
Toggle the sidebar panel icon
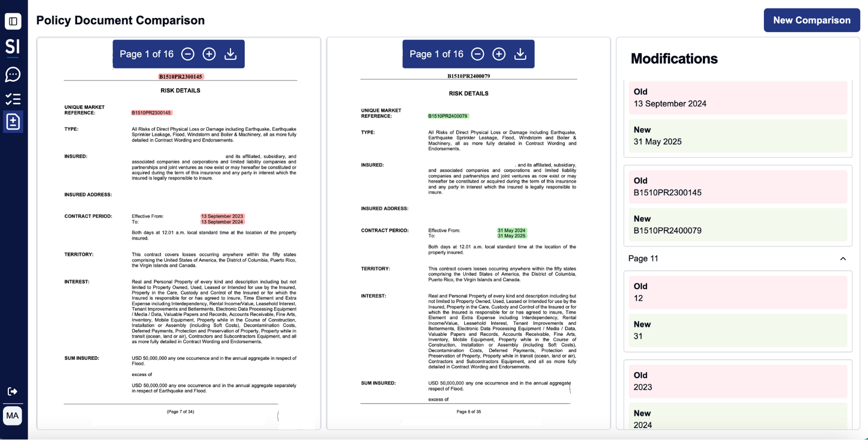coord(13,21)
